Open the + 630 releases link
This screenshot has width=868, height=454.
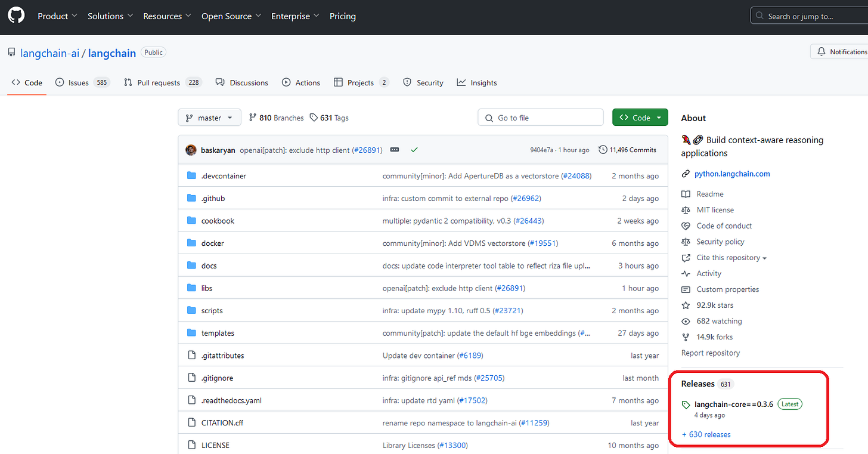tap(706, 434)
